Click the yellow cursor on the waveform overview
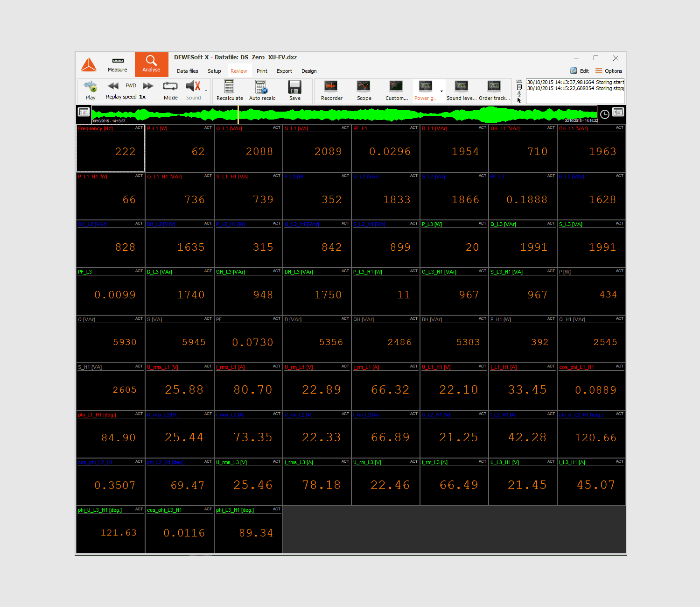Viewport: 700px width, 607px height. 238,114
